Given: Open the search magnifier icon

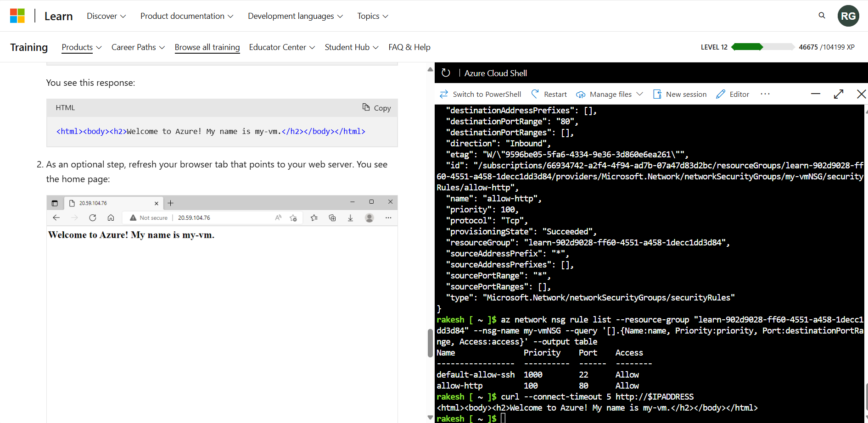Looking at the screenshot, I should pos(822,16).
